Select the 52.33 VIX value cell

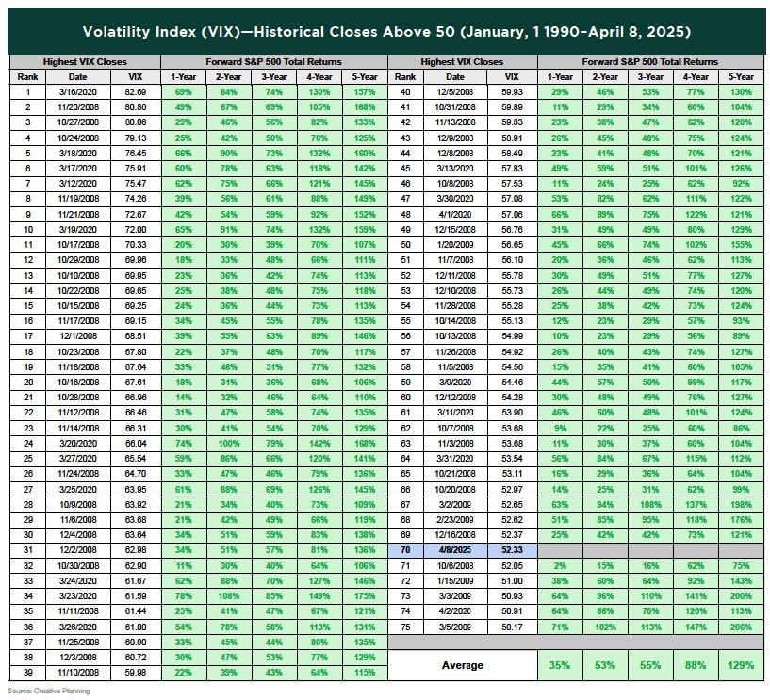[512, 549]
